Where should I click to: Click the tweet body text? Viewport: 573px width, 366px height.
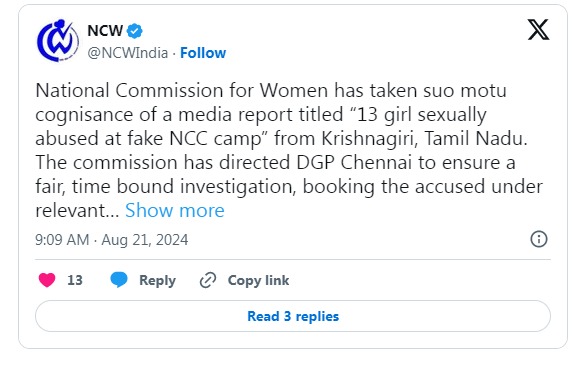[x=289, y=150]
